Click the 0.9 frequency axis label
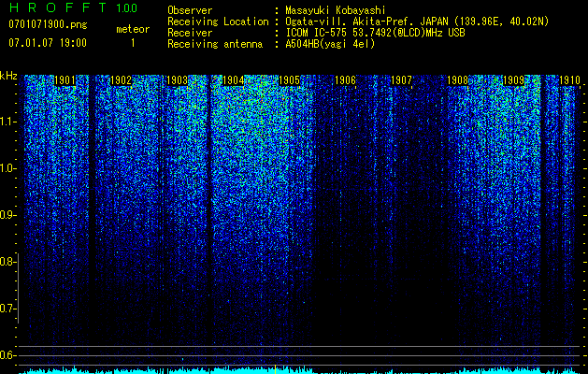 click(8, 215)
